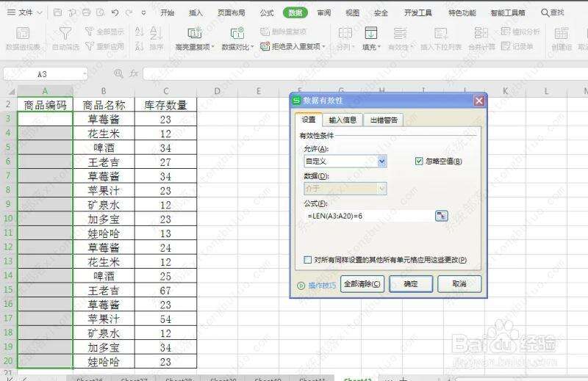Screen dimensions: 588x381
Task: Click the 分列 text-to-columns icon
Action: [345, 33]
